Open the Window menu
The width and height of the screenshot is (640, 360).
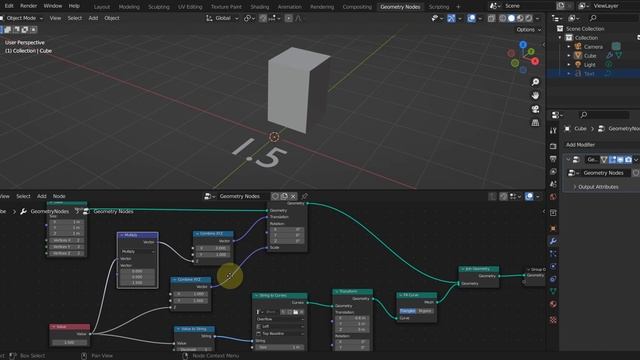pyautogui.click(x=53, y=6)
